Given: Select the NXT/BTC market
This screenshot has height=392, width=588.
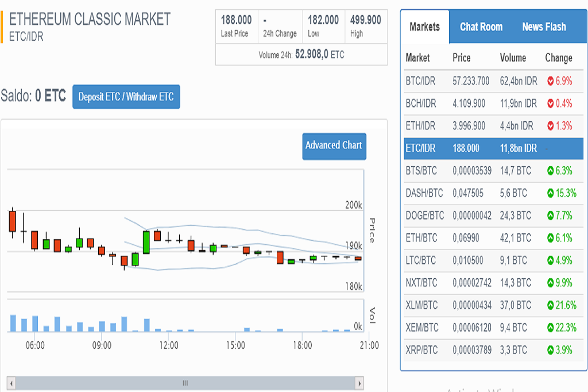Looking at the screenshot, I should tap(493, 283).
